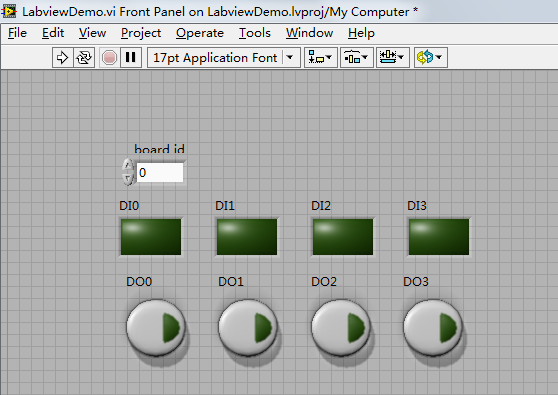Open the Distribute Objects tool
558x395 pixels.
tap(356, 57)
